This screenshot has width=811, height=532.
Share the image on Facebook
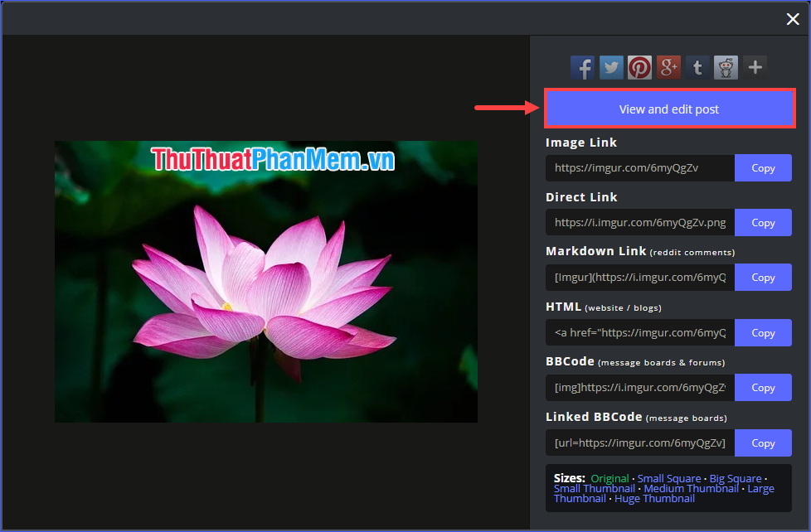582,67
